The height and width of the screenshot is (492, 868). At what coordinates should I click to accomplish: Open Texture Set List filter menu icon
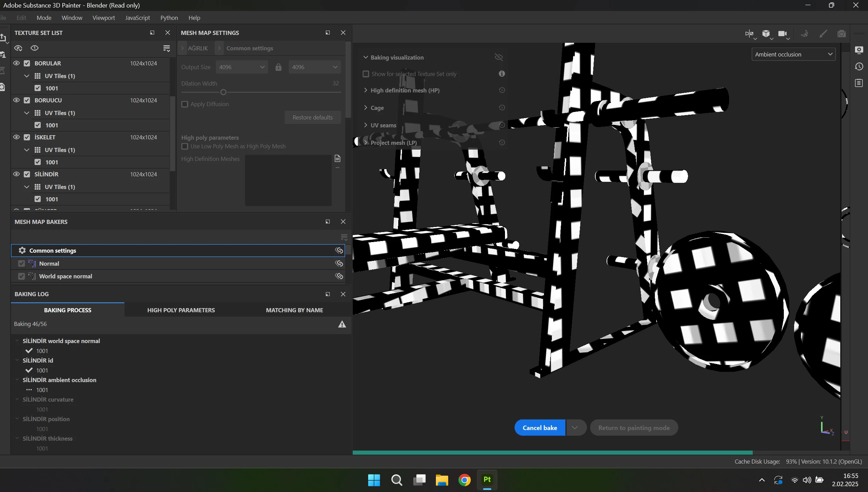[x=167, y=48]
